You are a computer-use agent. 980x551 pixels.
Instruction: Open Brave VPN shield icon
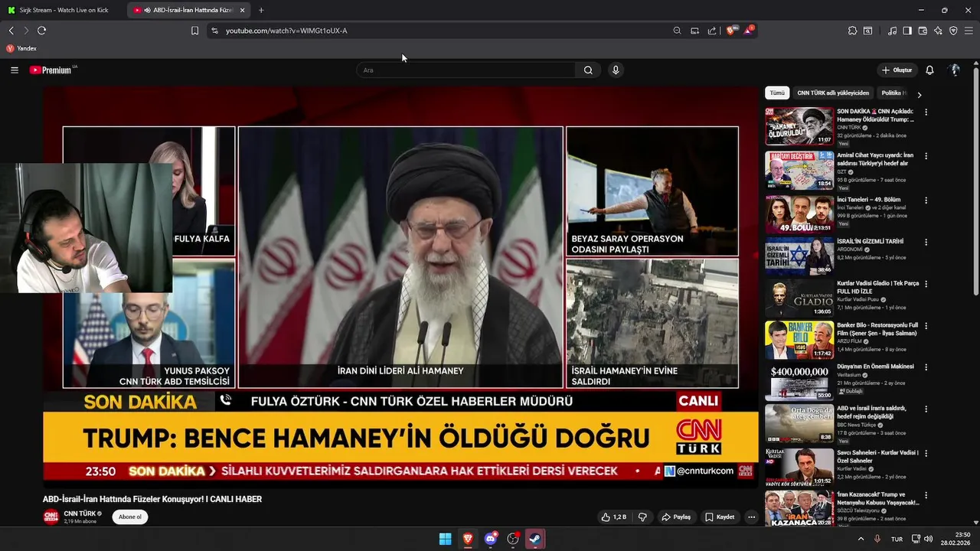click(953, 31)
